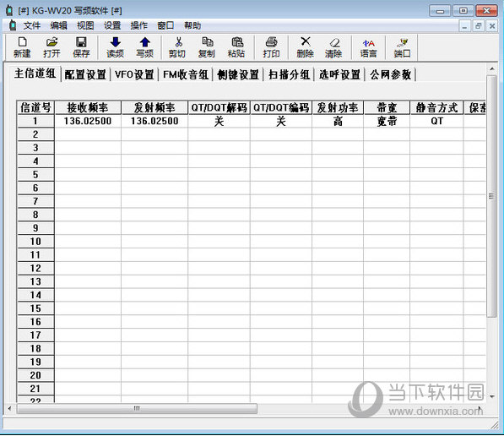The width and height of the screenshot is (504, 436).
Task: Open the 操作 menu
Action: click(x=138, y=25)
